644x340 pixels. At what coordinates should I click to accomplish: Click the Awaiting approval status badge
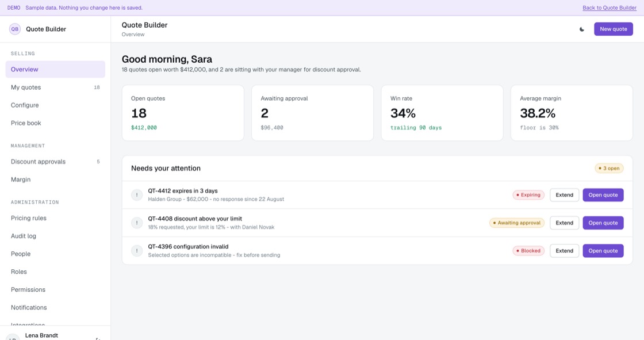point(517,223)
